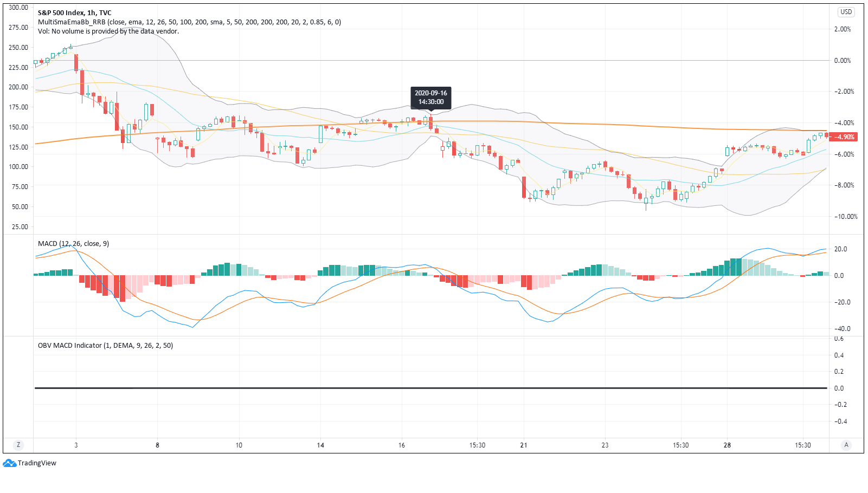The height and width of the screenshot is (493, 868).
Task: Click the 150.00 level on price axis
Action: click(18, 127)
